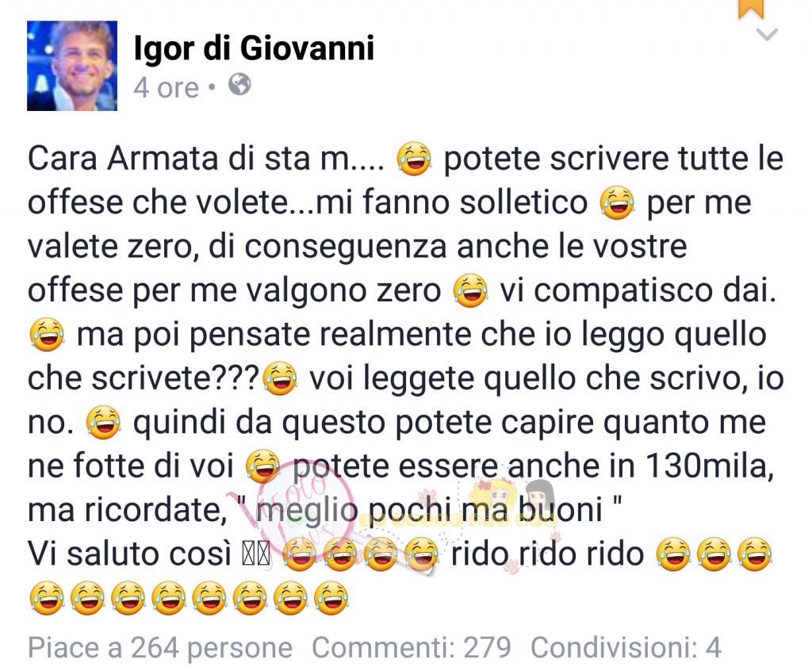
Task: Open the post options chevron menu
Action: point(767,35)
